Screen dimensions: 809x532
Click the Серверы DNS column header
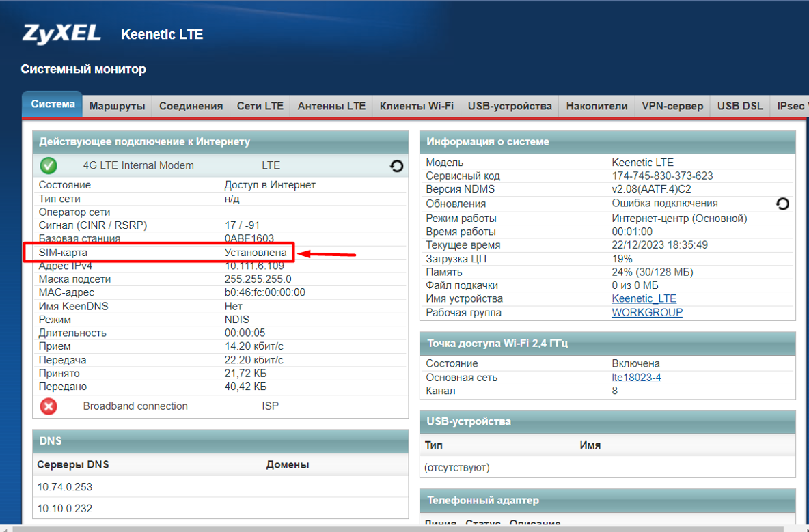tap(72, 464)
